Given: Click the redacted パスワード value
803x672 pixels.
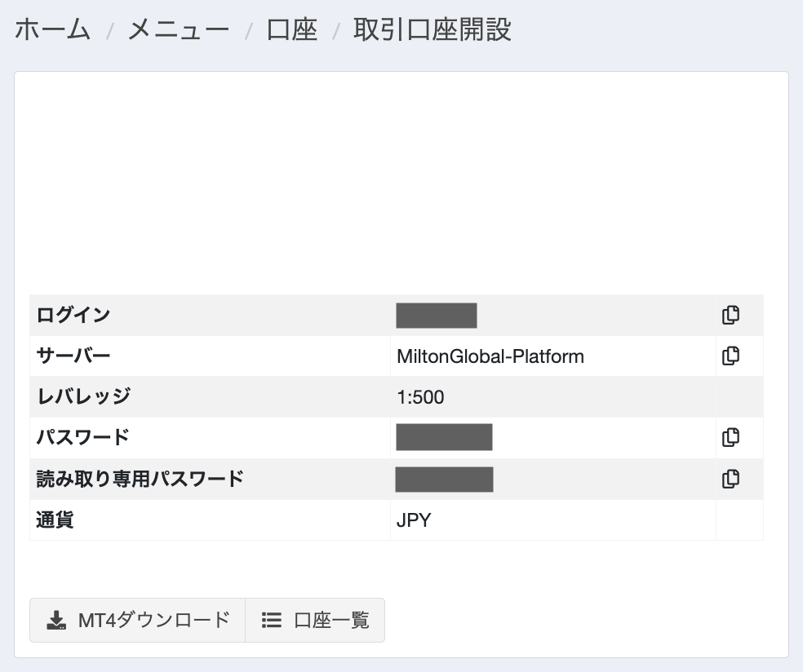Looking at the screenshot, I should click(444, 437).
